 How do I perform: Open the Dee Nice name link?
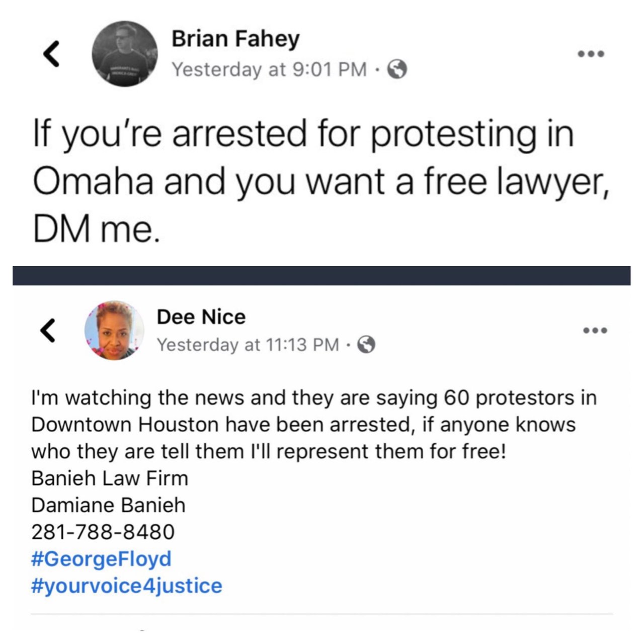201,317
